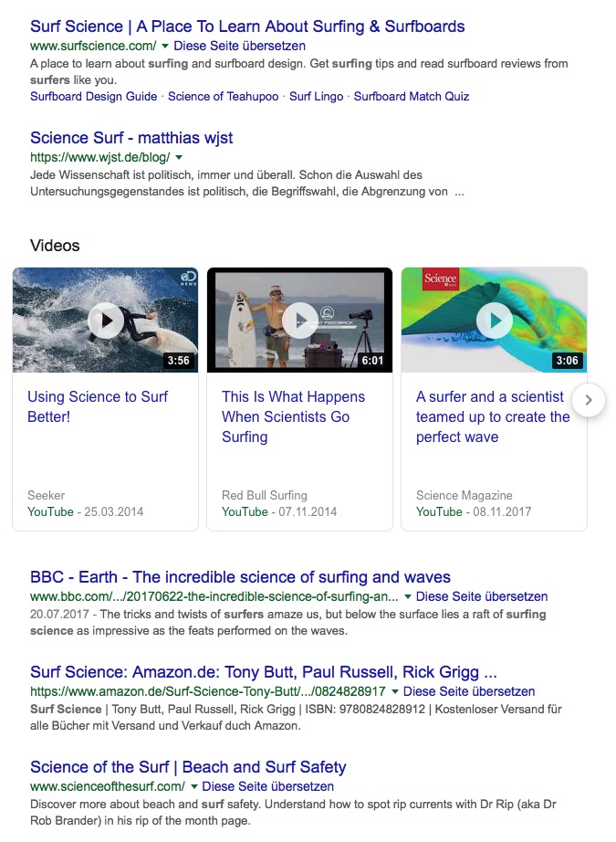Translate the BBC Earth result page
Viewport: 616px width, 842px height.
click(482, 597)
